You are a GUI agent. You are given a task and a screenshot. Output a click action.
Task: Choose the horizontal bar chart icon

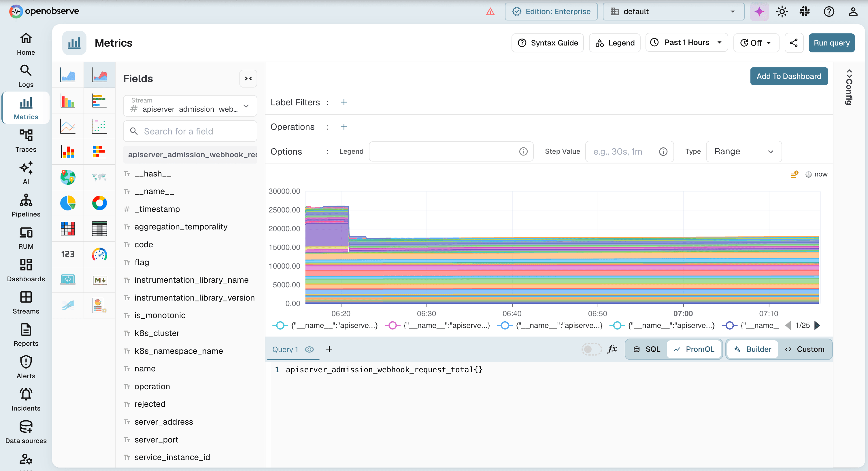[99, 100]
